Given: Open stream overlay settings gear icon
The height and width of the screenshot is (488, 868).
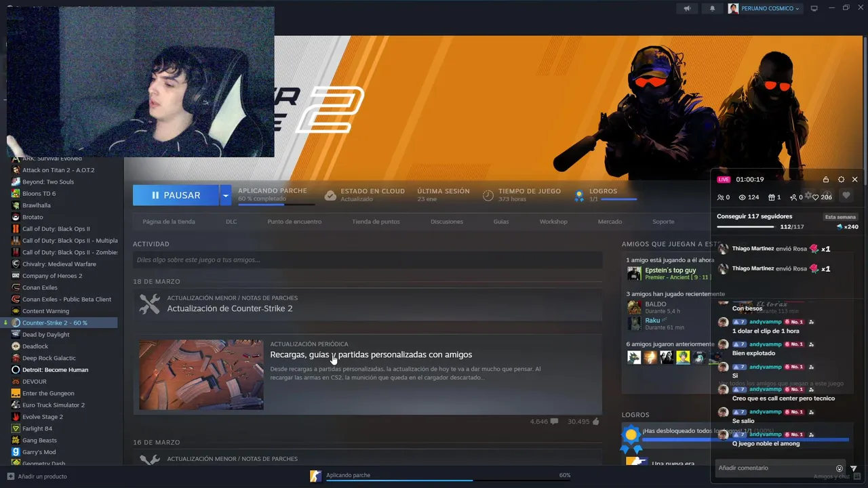Looking at the screenshot, I should 841,180.
